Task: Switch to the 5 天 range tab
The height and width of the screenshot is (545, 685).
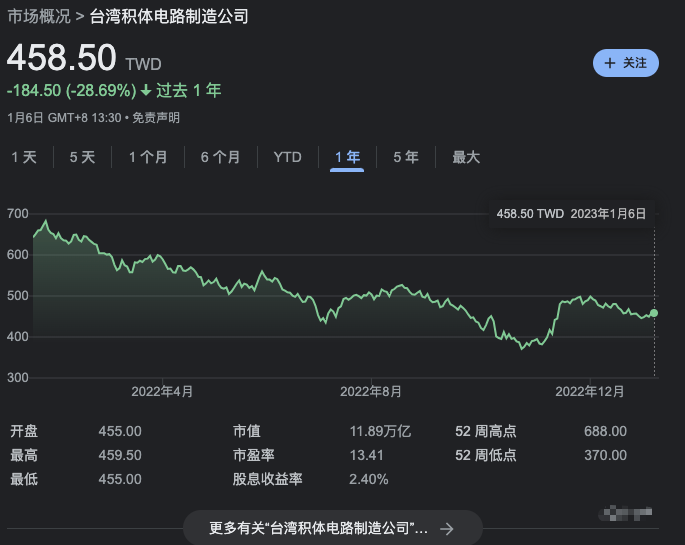Action: click(x=82, y=157)
